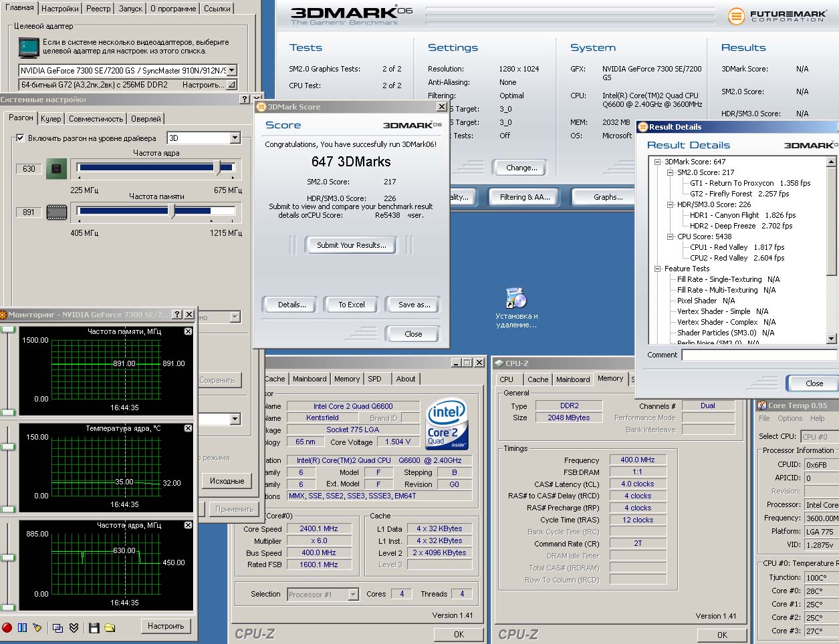Click the Intel Core 2 Quad logo
Image resolution: width=839 pixels, height=644 pixels.
point(447,425)
